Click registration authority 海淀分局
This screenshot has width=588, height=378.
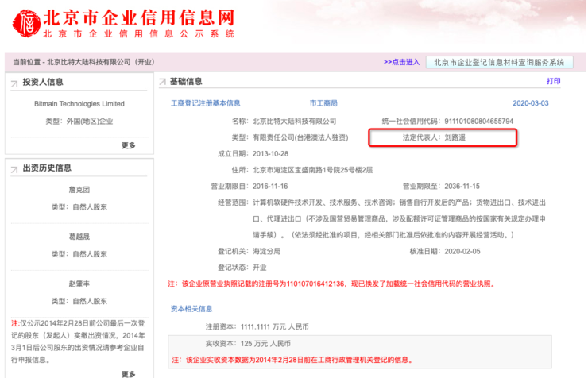click(267, 252)
